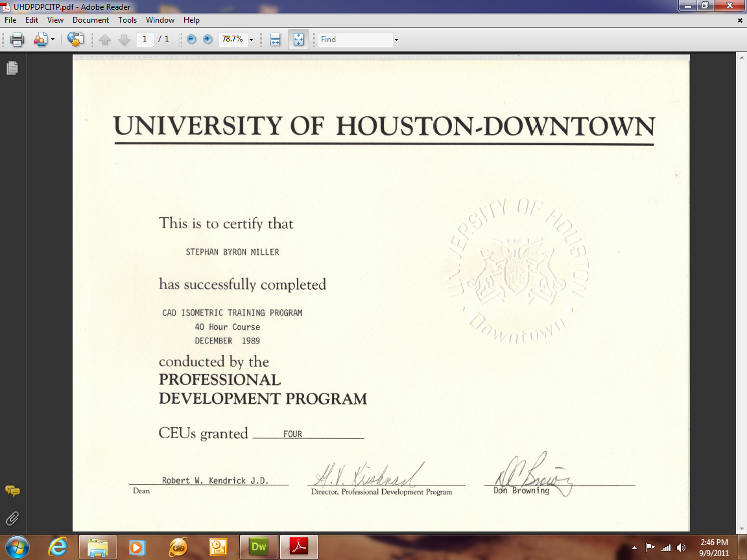The width and height of the screenshot is (747, 560).
Task: Open the network signal tray icon
Action: (x=666, y=548)
